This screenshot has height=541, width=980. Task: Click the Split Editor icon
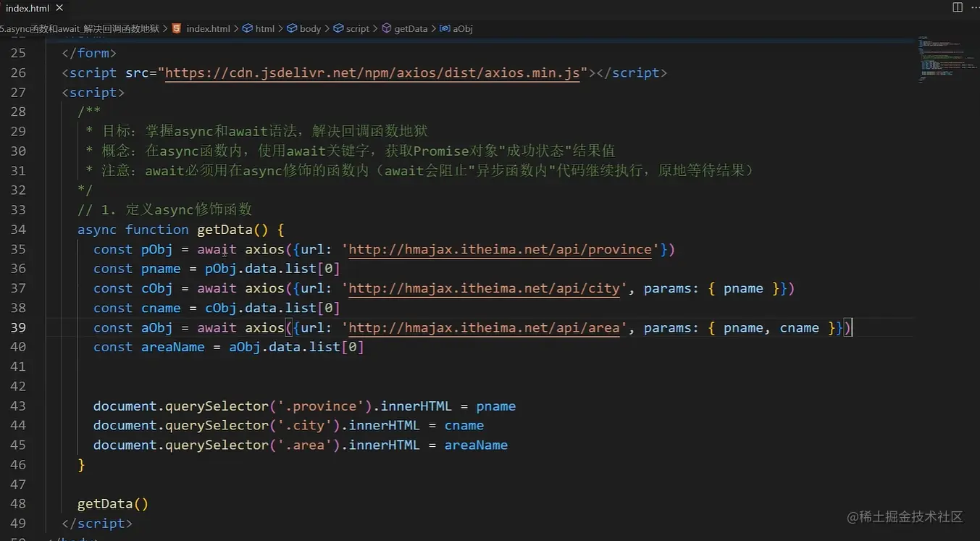(x=958, y=7)
